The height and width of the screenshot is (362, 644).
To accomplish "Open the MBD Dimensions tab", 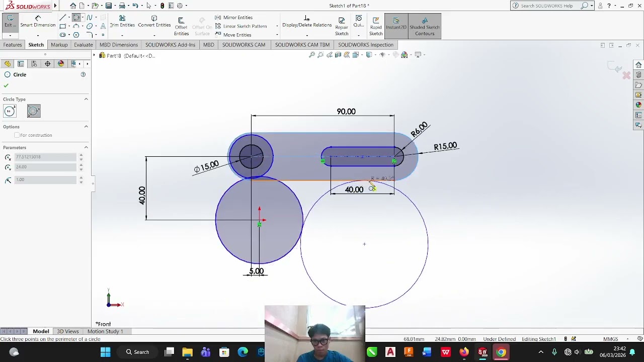I will [119, 45].
